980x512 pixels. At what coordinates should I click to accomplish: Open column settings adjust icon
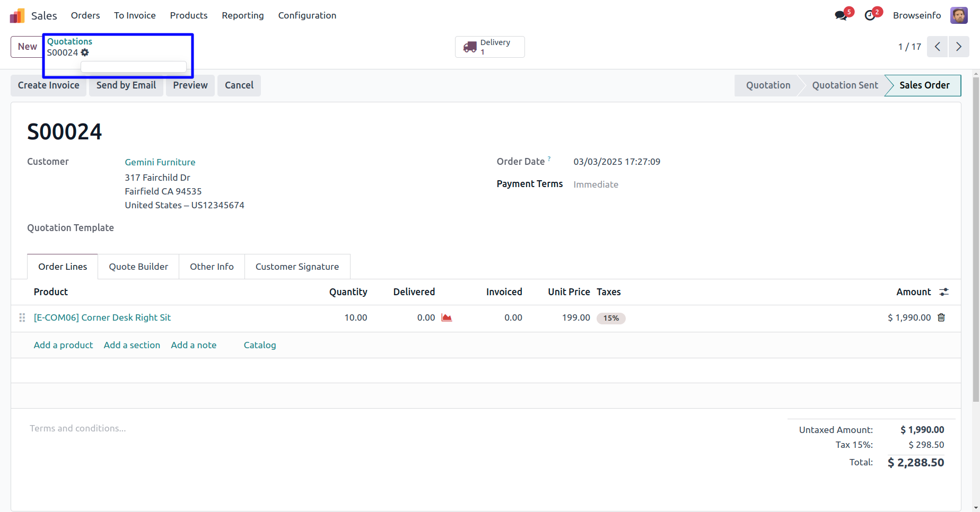tap(944, 292)
